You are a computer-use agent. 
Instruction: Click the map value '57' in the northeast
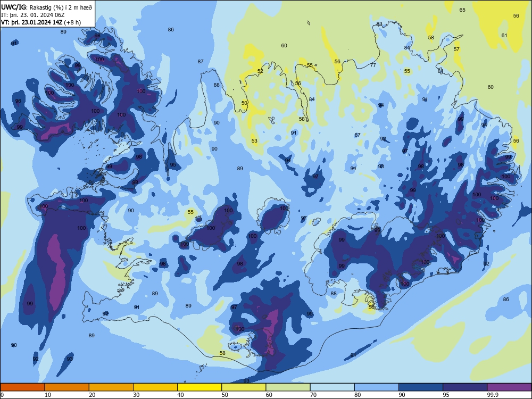point(456,49)
